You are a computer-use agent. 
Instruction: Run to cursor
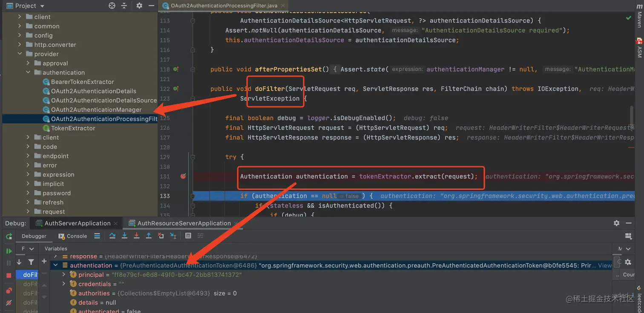tap(173, 236)
